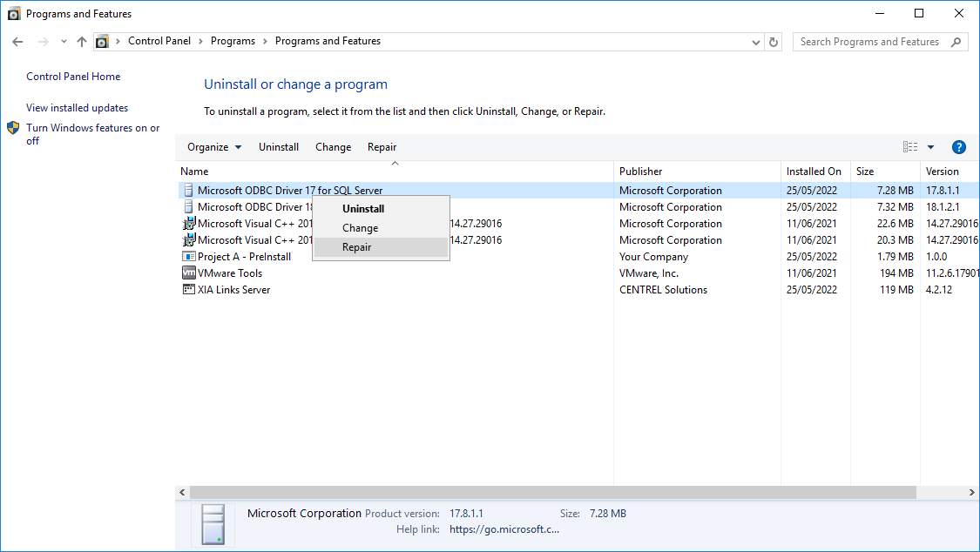Select Programs in the breadcrumb path
This screenshot has width=980, height=552.
coord(233,41)
